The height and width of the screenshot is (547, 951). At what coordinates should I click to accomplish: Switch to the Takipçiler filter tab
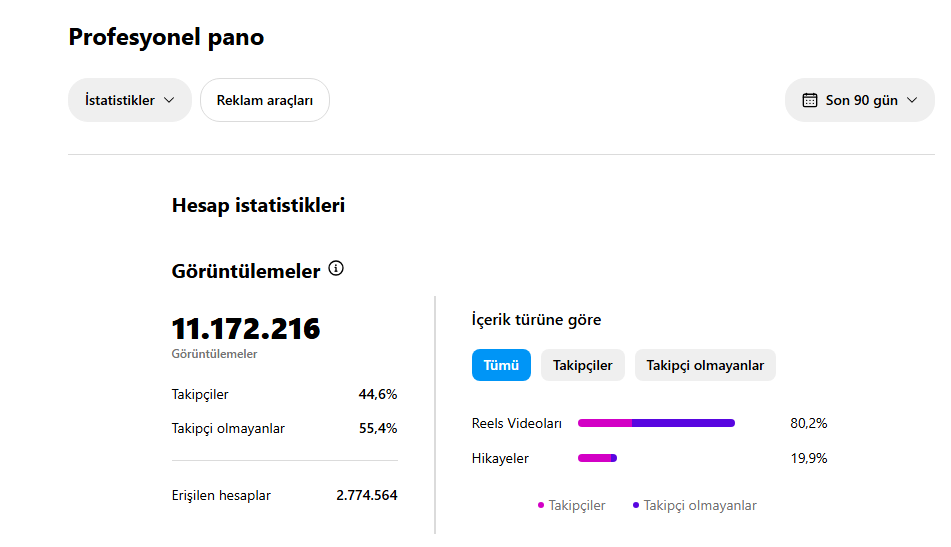pyautogui.click(x=582, y=365)
